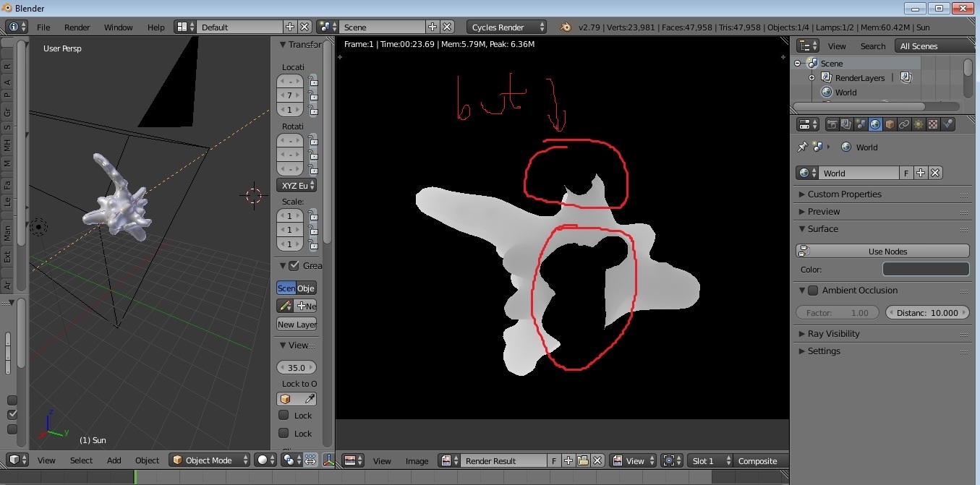Expand the Ray Visibility panel
Viewport: 980px width, 485px height.
tap(833, 334)
